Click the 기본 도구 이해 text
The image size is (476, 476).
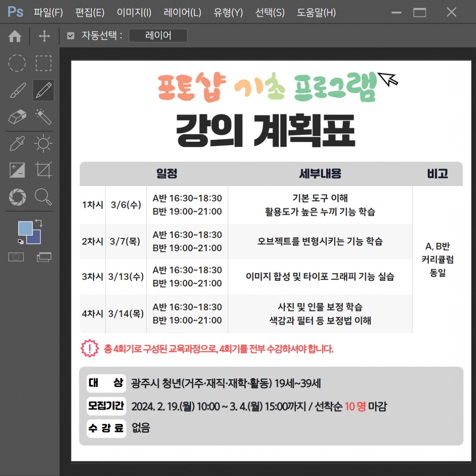coord(320,198)
